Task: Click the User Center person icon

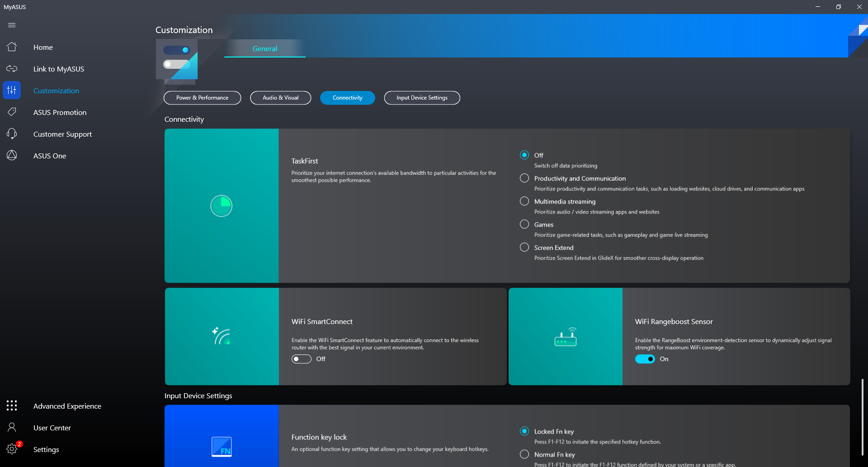Action: pos(12,427)
